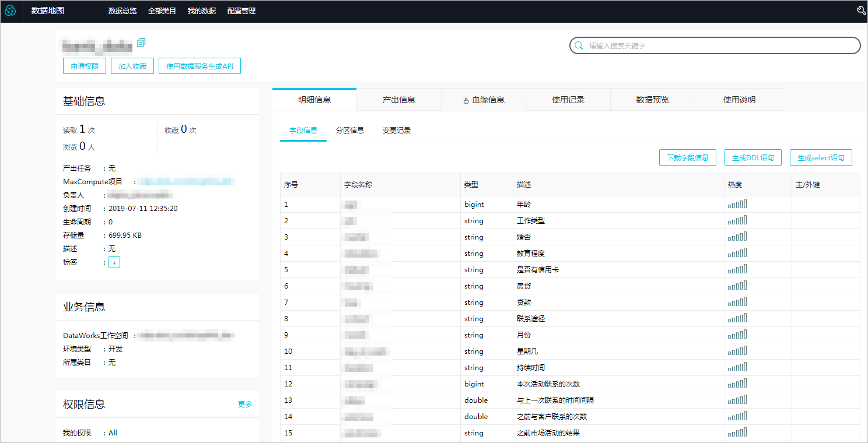Viewport: 868px width, 443px height.
Task: Click the 数据地图 title
Action: pyautogui.click(x=48, y=10)
